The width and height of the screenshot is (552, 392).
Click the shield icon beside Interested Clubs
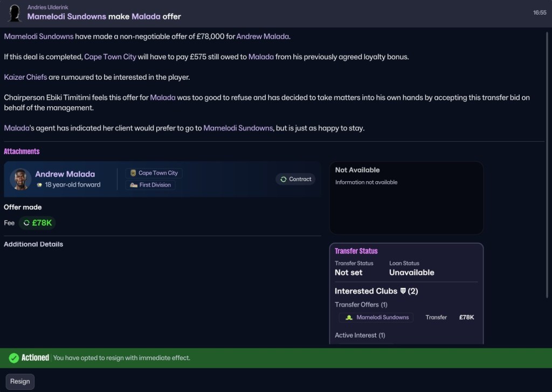pos(403,291)
